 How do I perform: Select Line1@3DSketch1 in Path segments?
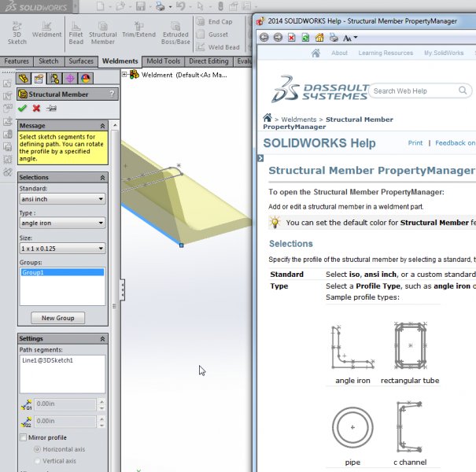point(47,360)
